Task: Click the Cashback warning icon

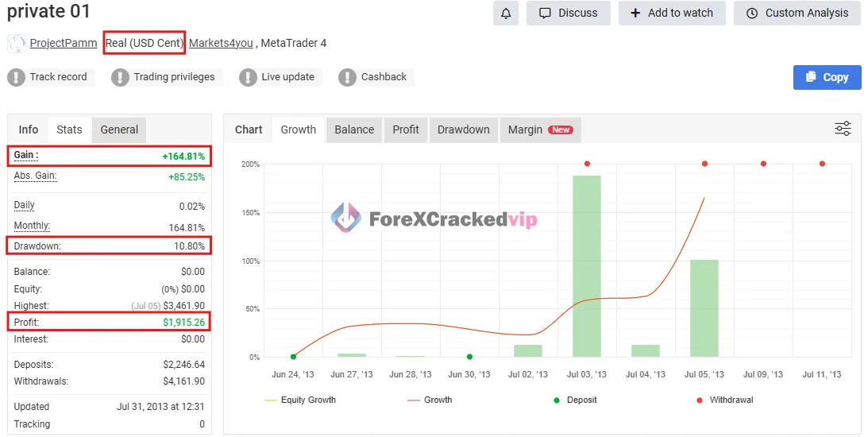Action: point(347,77)
